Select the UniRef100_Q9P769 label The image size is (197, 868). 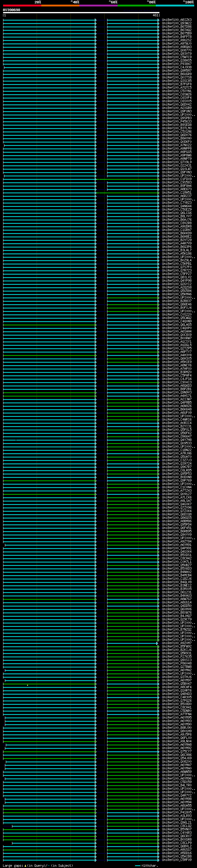[177, 481]
